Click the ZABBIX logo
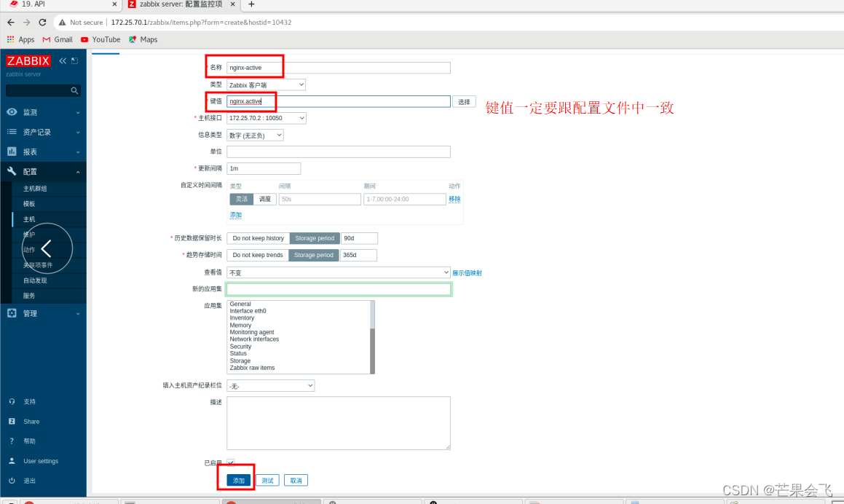This screenshot has width=844, height=504. click(x=28, y=61)
